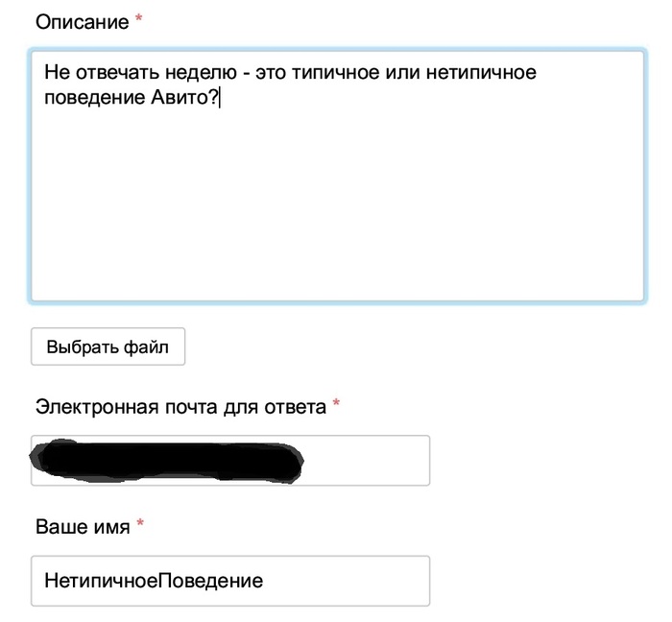This screenshot has height=622, width=672.
Task: Click the red asterisk beside "Ваше имя"
Action: click(x=140, y=526)
